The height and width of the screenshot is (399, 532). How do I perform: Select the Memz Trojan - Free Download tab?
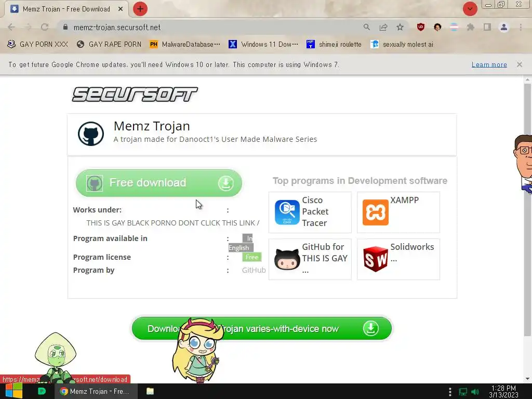click(x=66, y=9)
